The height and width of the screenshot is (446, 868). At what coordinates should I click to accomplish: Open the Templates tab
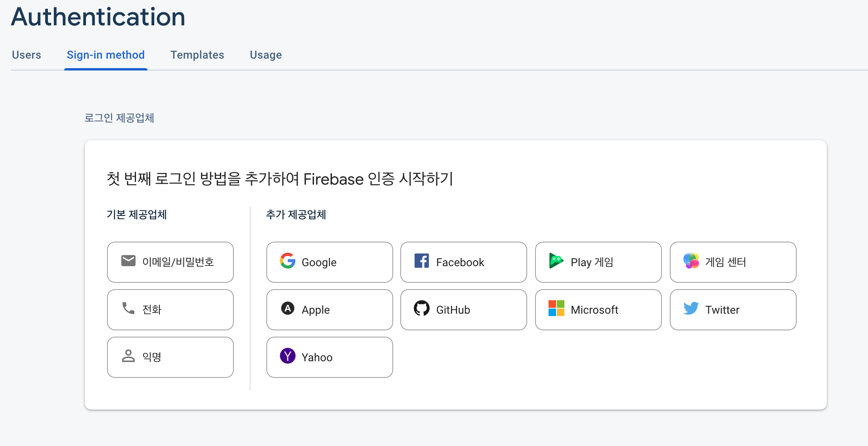197,55
